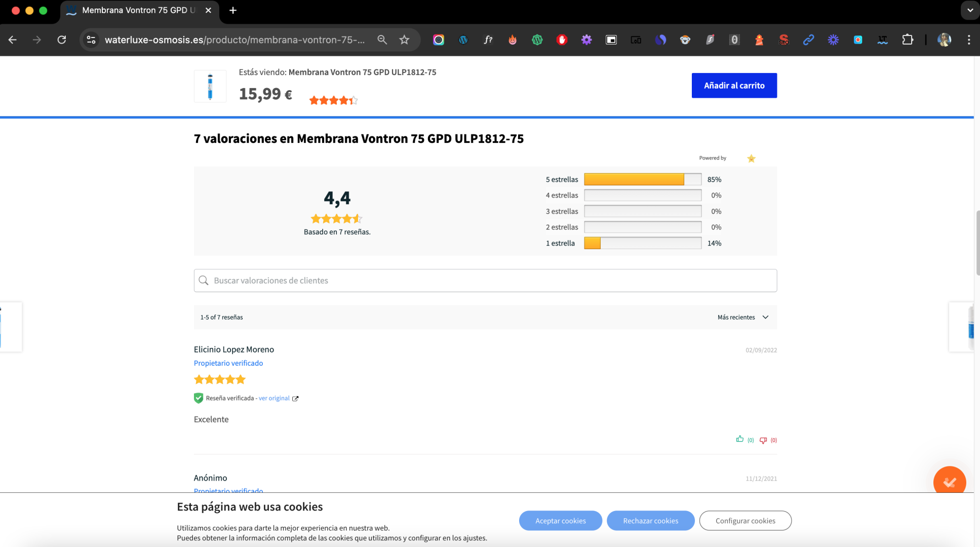
Task: Click the 3 estrellas label
Action: [562, 211]
